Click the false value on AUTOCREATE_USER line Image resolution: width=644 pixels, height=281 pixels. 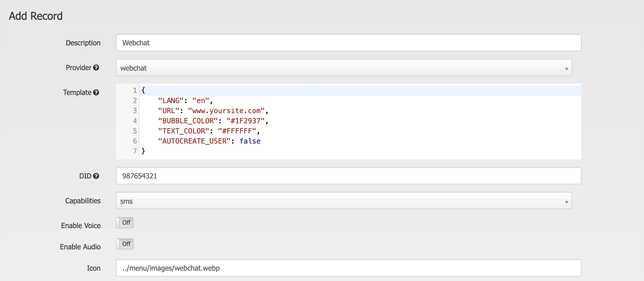pyautogui.click(x=250, y=141)
